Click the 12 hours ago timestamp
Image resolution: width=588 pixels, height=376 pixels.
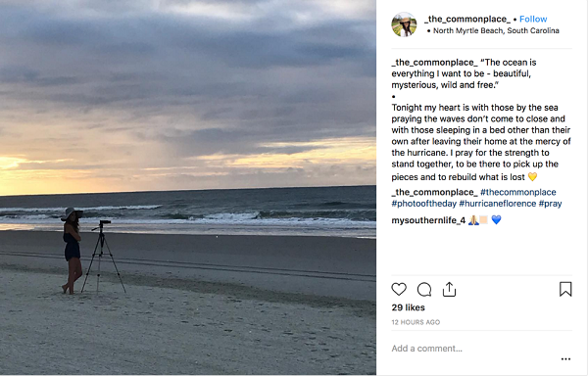(x=416, y=322)
